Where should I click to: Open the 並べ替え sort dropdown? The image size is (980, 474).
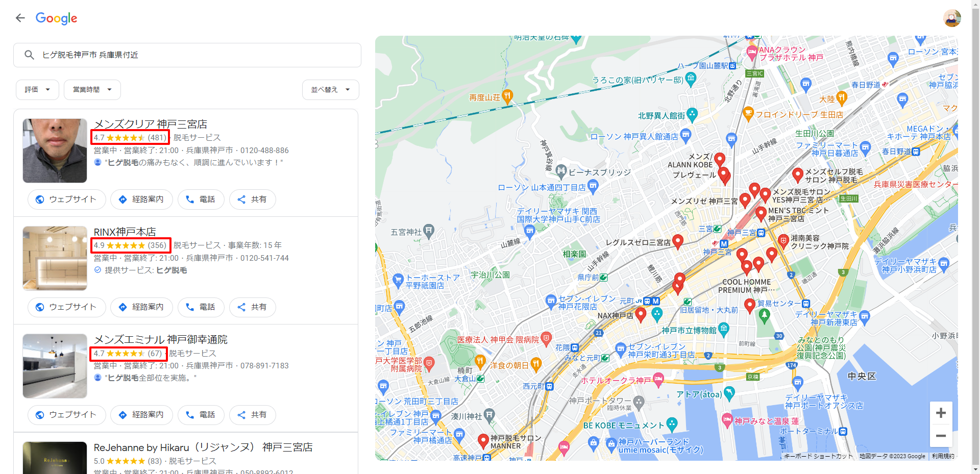pyautogui.click(x=331, y=89)
